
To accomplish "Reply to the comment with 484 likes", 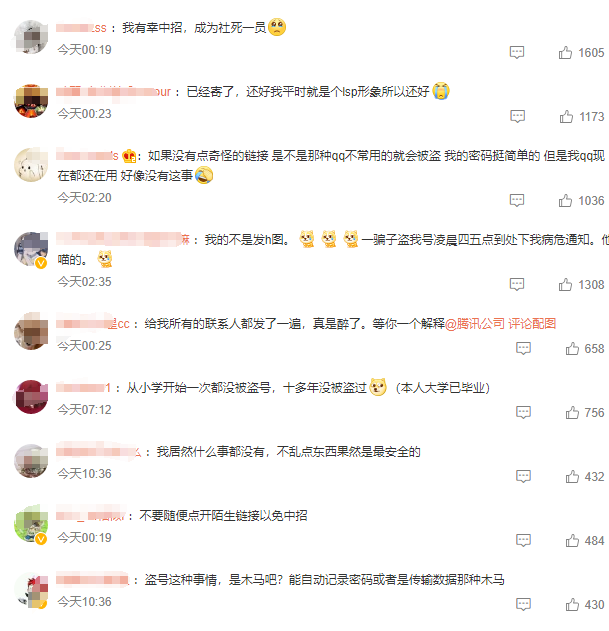I will tap(523, 541).
